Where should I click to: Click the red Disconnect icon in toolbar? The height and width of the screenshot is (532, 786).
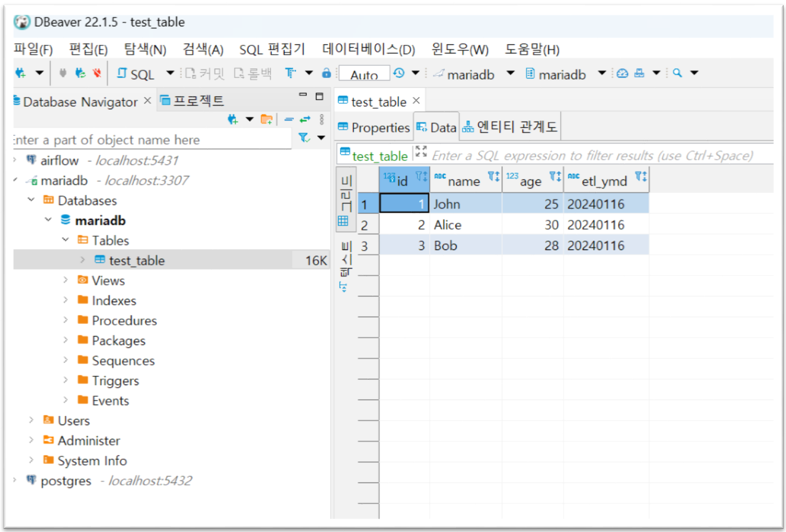(x=96, y=73)
